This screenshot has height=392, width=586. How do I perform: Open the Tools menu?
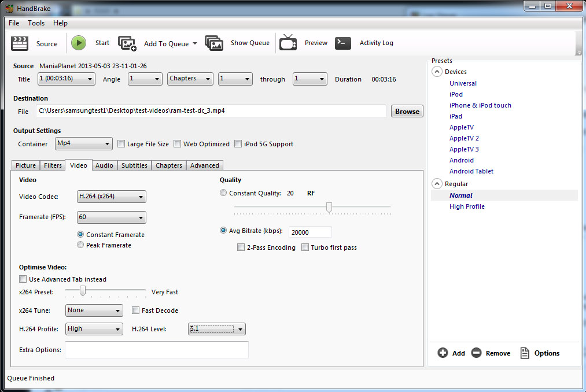tap(36, 23)
